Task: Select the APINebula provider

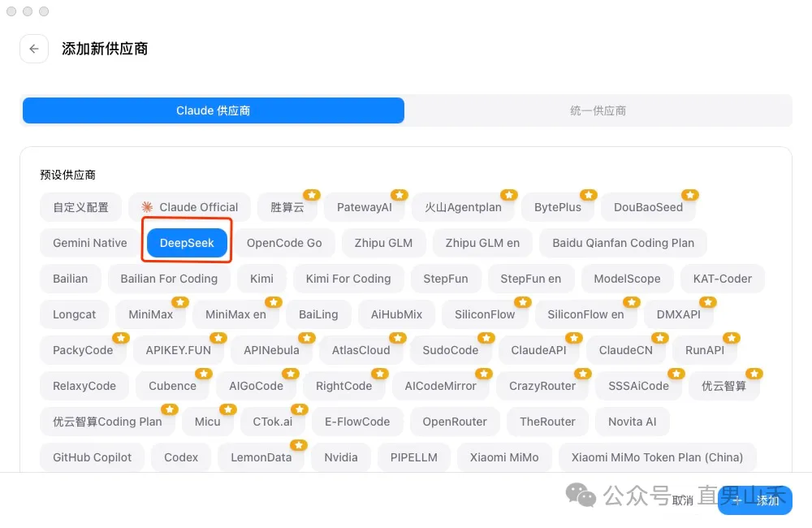Action: pos(271,350)
